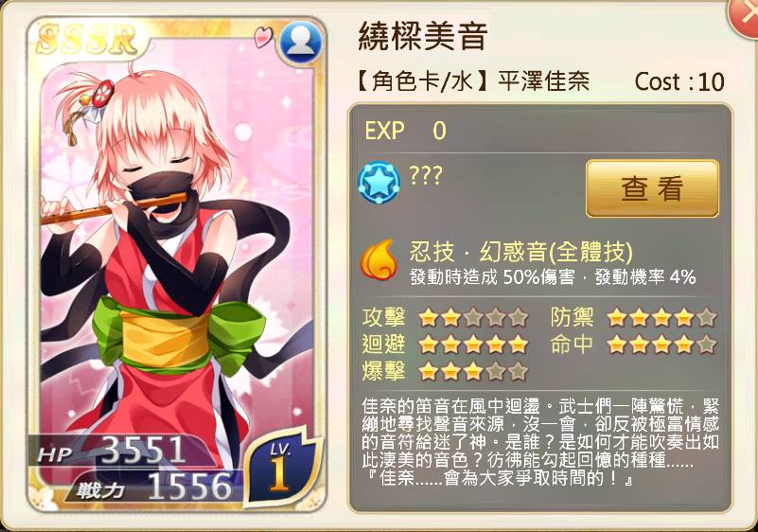Close the card detail panel

pos(745,15)
